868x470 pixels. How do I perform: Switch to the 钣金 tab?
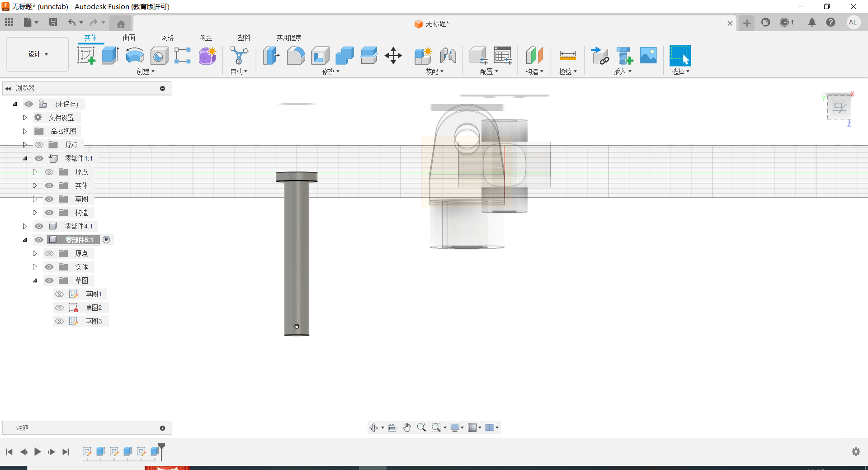[206, 38]
